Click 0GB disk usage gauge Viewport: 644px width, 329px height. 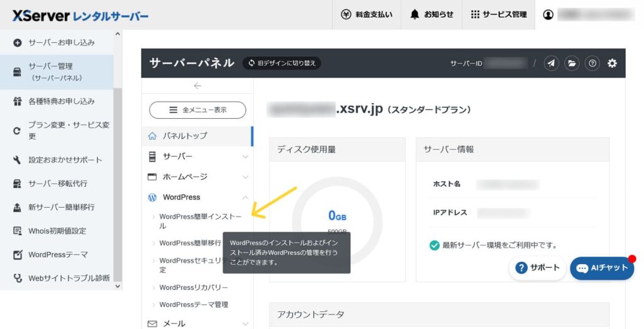click(x=337, y=222)
